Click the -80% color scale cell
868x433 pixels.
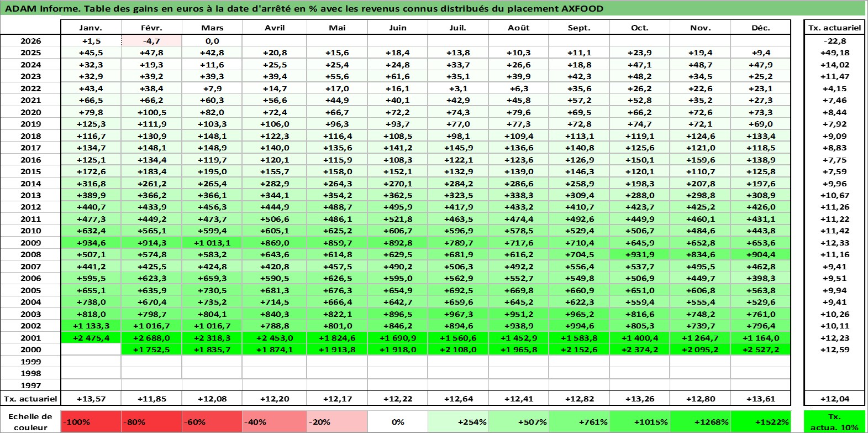coord(151,422)
